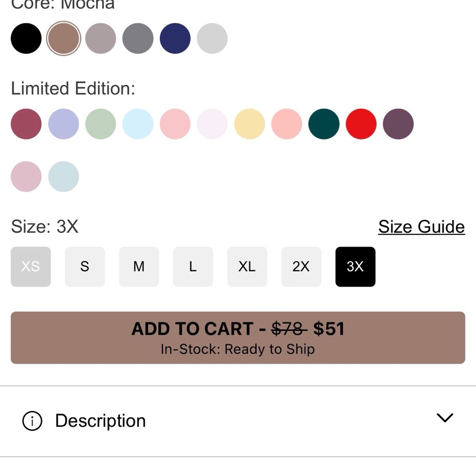This screenshot has height=476, width=476.
Task: Pick size XL
Action: click(247, 267)
